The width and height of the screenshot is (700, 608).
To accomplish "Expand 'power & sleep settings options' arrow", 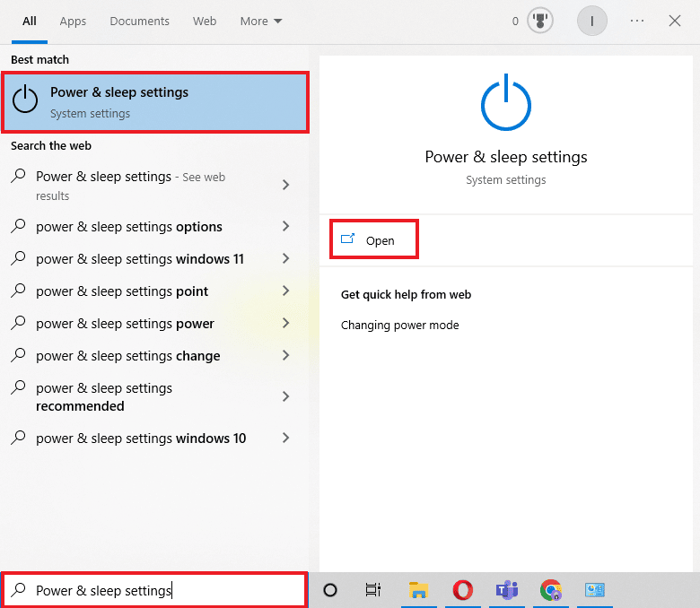I will pyautogui.click(x=285, y=227).
